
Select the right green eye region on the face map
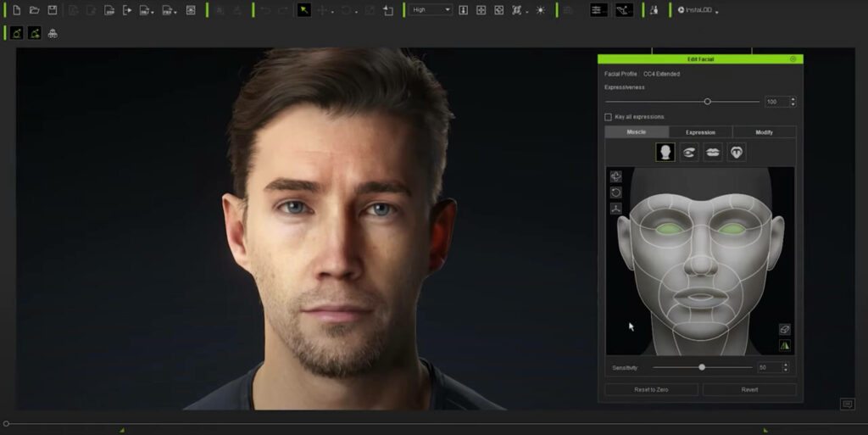click(x=732, y=229)
